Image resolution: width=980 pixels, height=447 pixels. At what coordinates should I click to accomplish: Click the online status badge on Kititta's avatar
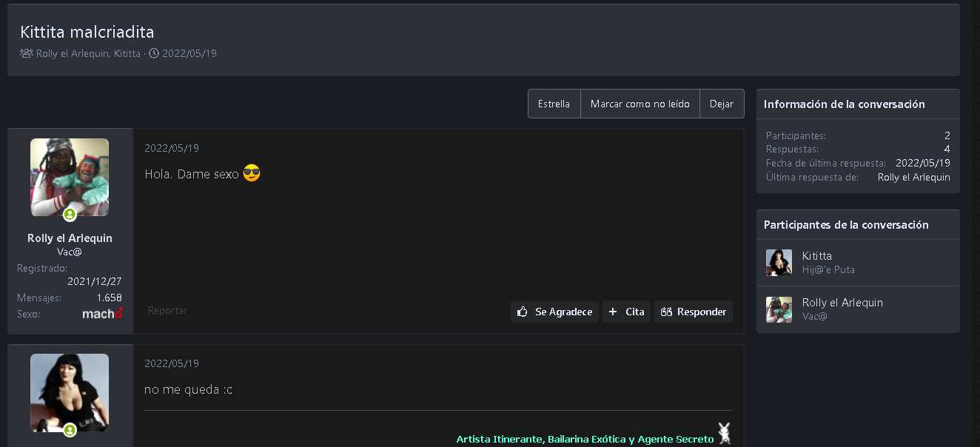(x=70, y=430)
